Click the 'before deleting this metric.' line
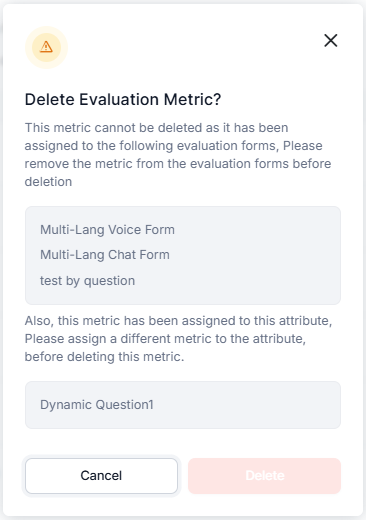 click(x=104, y=357)
